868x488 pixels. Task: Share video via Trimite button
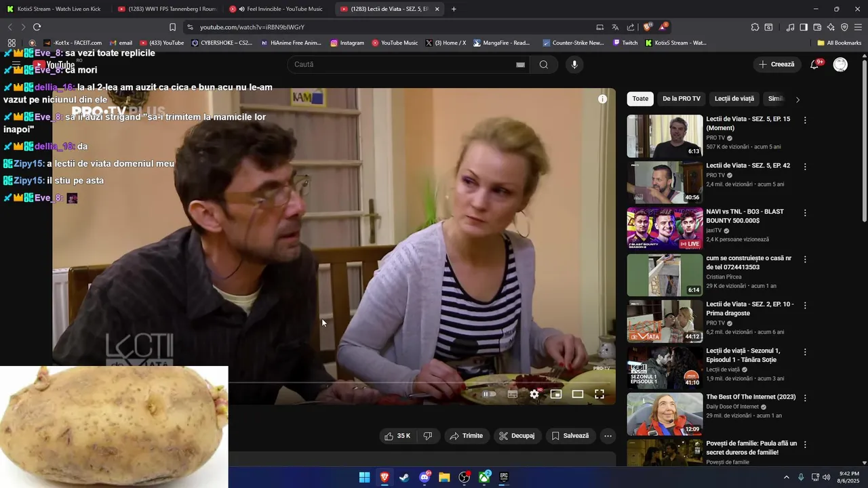coord(467,436)
